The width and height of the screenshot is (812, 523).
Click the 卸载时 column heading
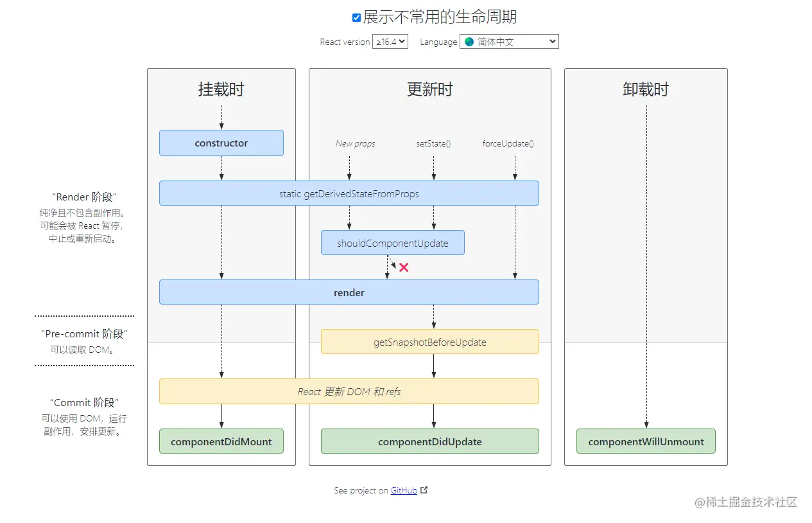[646, 89]
